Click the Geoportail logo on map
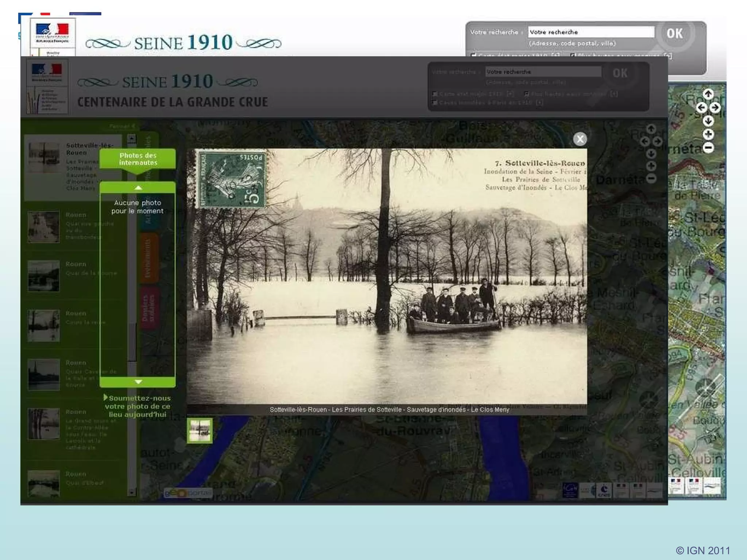Viewport: 747px width, 560px height. tap(188, 493)
